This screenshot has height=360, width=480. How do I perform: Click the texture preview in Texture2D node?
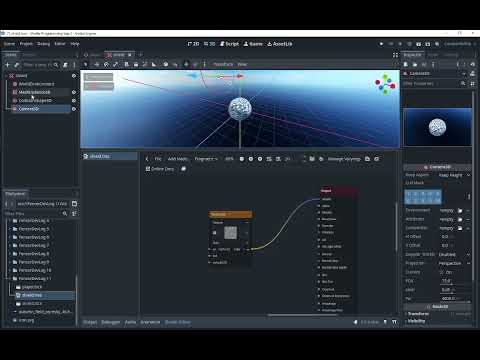click(230, 233)
